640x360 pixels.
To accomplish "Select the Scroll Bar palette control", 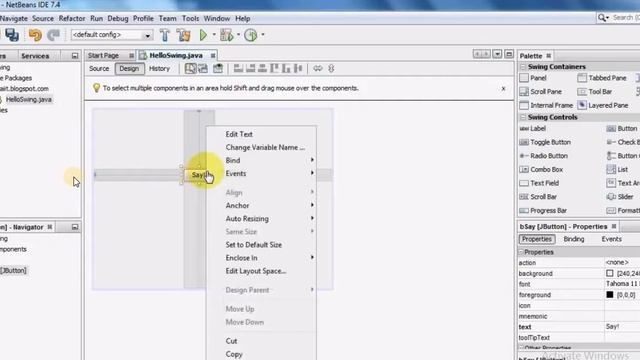I will [x=538, y=197].
